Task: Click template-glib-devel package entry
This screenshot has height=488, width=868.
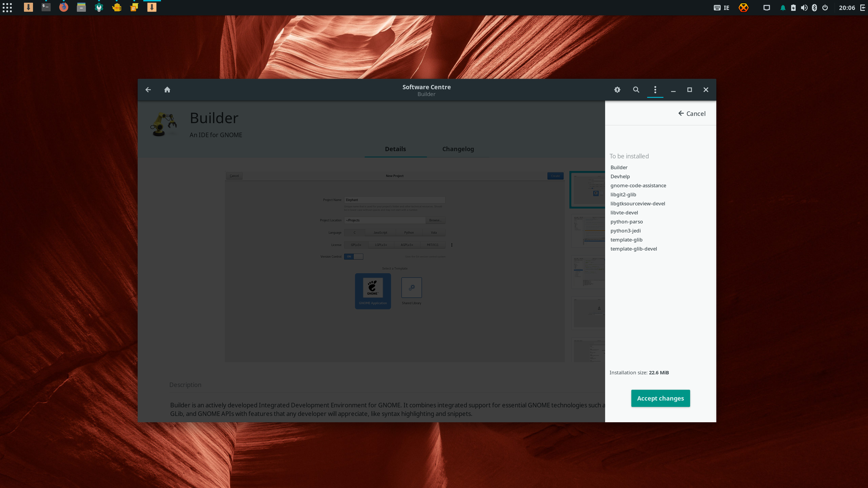Action: (x=633, y=249)
